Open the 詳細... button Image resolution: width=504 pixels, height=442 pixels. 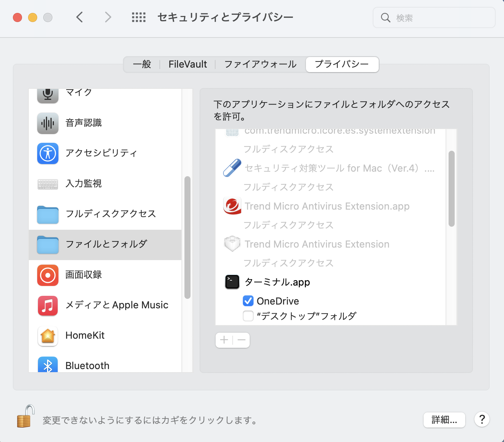click(444, 420)
